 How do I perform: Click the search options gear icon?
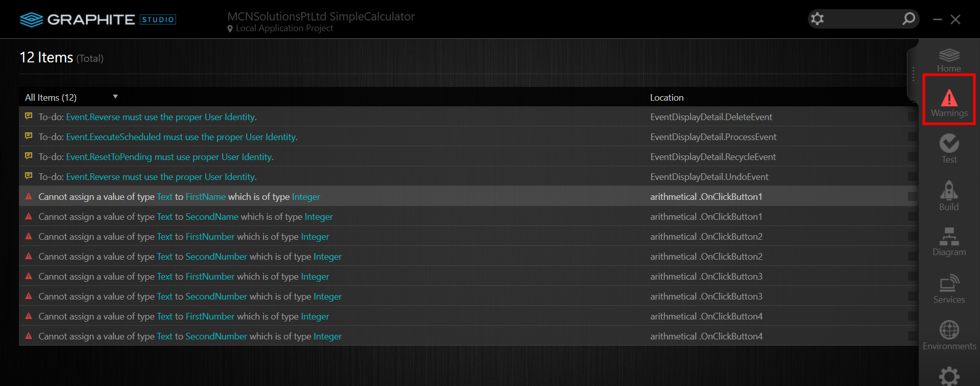(x=817, y=19)
